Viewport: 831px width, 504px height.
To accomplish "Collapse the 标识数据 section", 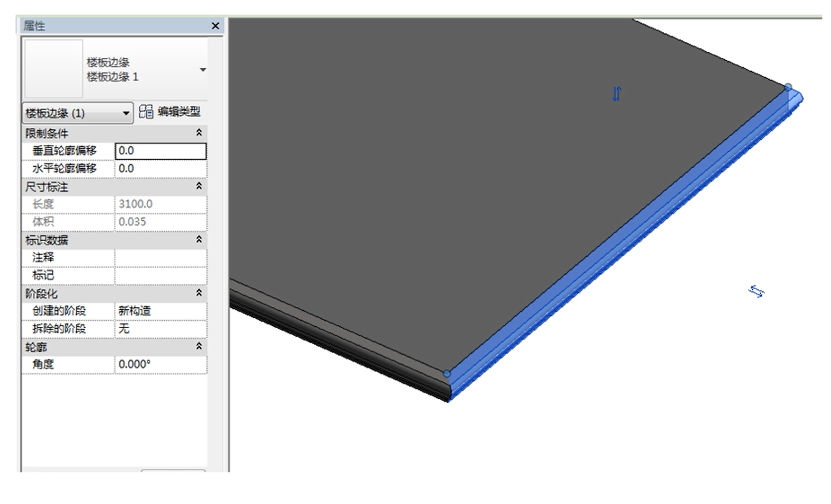I will pos(200,240).
